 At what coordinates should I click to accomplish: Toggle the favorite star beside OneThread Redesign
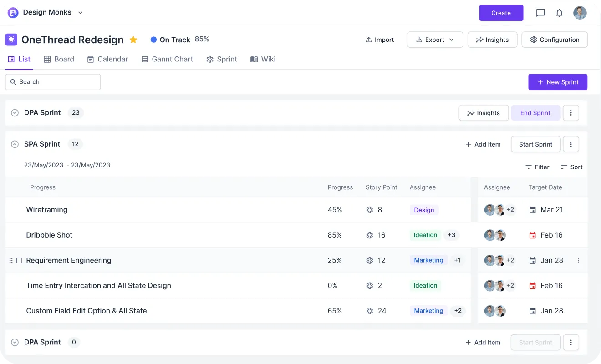click(133, 40)
